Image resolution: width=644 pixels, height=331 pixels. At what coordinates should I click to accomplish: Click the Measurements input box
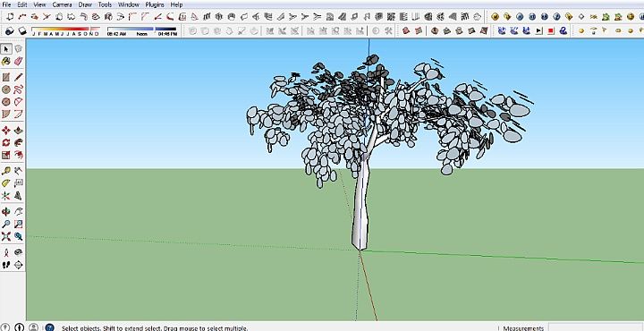click(x=596, y=327)
